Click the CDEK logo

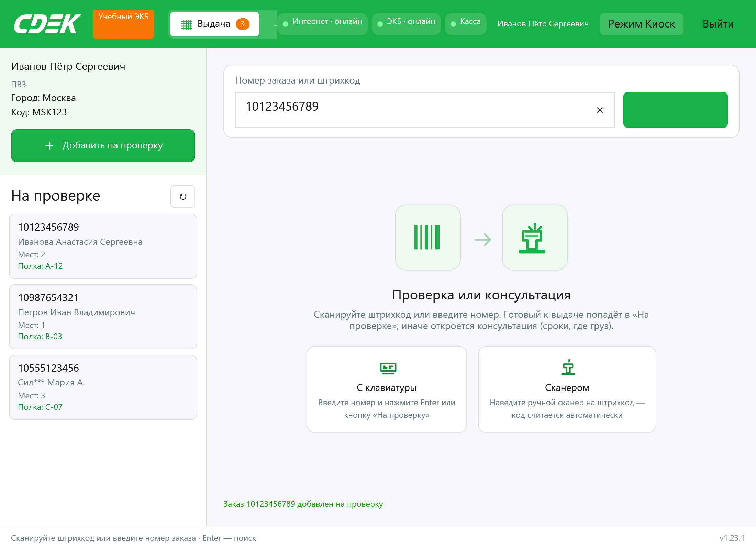coord(47,24)
